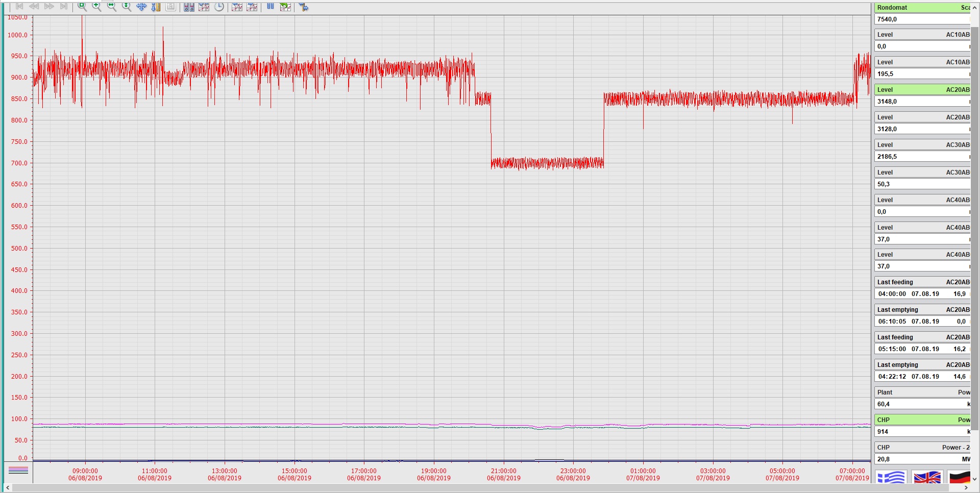Click the side panel scroll-down arrow
980x493 pixels.
pyautogui.click(x=974, y=479)
